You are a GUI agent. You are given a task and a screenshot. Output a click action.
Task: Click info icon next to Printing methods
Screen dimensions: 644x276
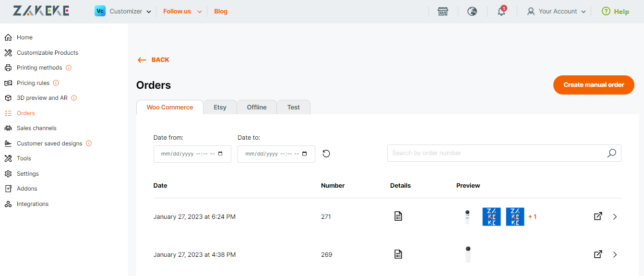click(x=69, y=68)
